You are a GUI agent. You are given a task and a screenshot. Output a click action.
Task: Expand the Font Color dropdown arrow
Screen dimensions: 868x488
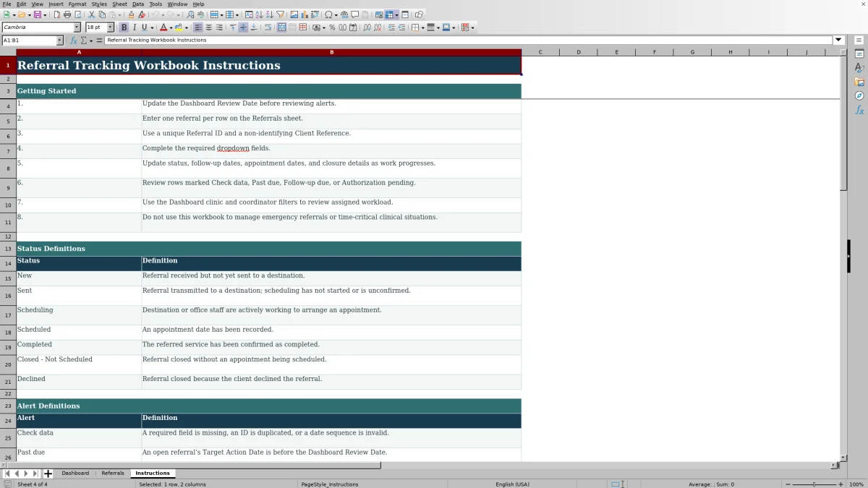(x=171, y=28)
